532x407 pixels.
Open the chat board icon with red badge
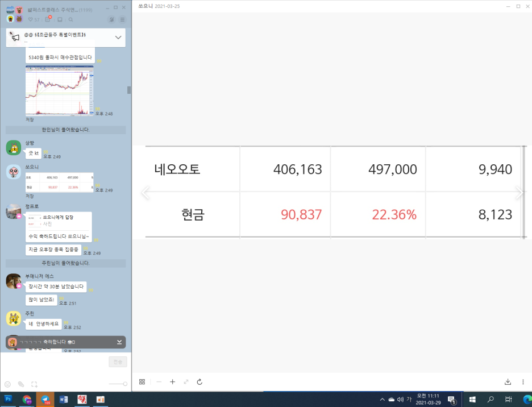48,19
